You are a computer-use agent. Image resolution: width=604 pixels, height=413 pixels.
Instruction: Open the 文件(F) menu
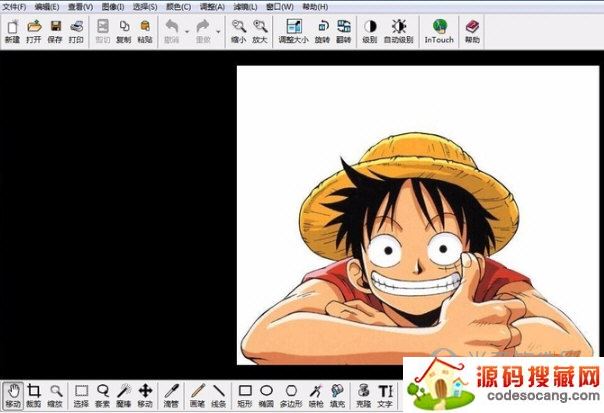pos(14,7)
